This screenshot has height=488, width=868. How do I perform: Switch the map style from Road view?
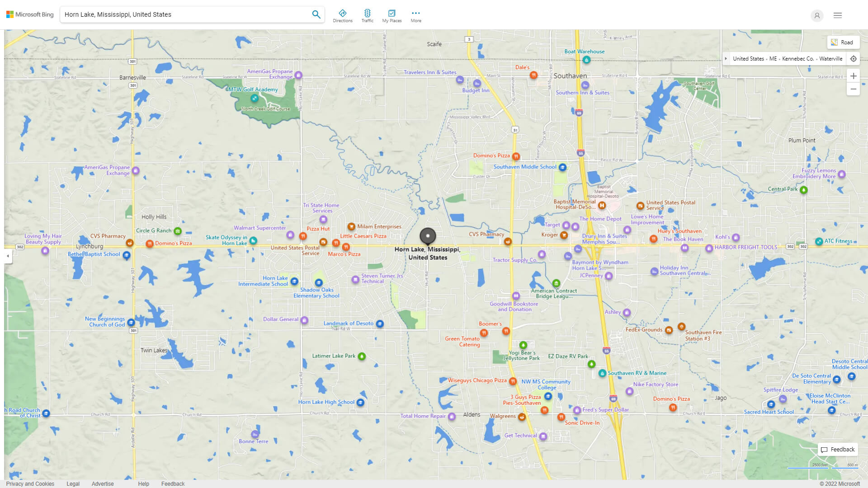click(x=843, y=42)
